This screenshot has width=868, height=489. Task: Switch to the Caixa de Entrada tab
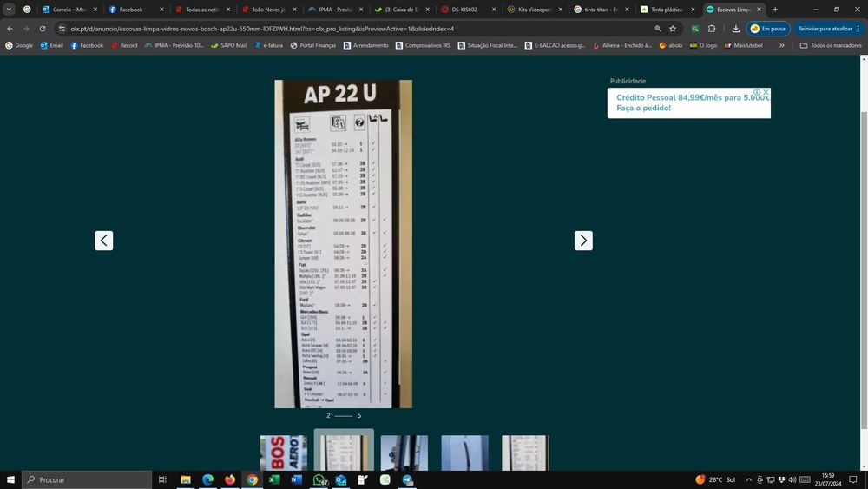tap(401, 10)
